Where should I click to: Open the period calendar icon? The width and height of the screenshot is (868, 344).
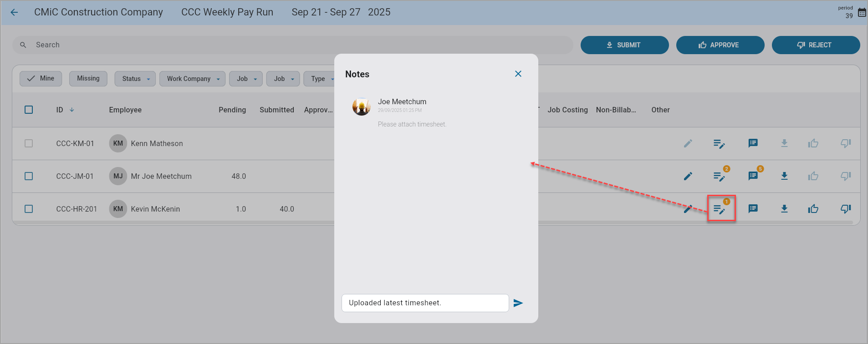tap(862, 13)
